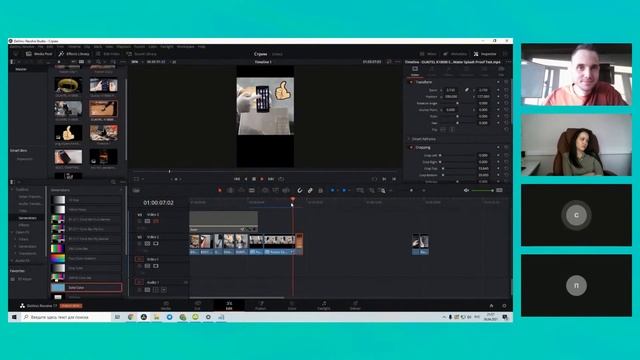Image resolution: width=640 pixels, height=360 pixels.
Task: Open the Edit Index panel
Action: click(107, 54)
